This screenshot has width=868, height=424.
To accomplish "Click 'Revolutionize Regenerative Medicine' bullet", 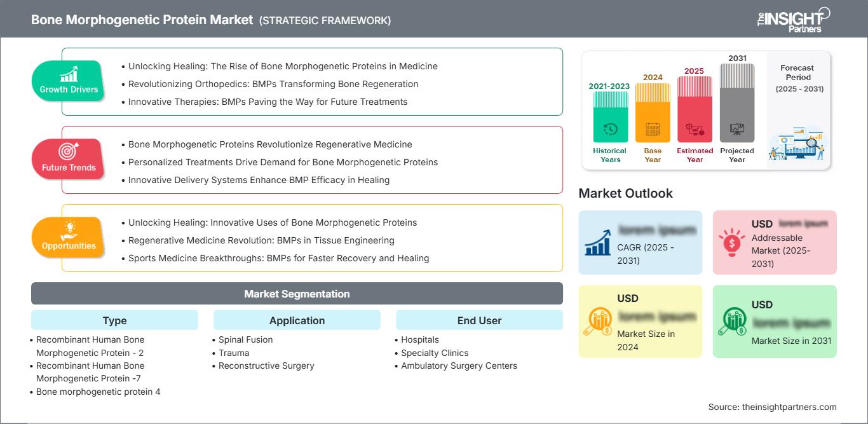I will tap(270, 144).
